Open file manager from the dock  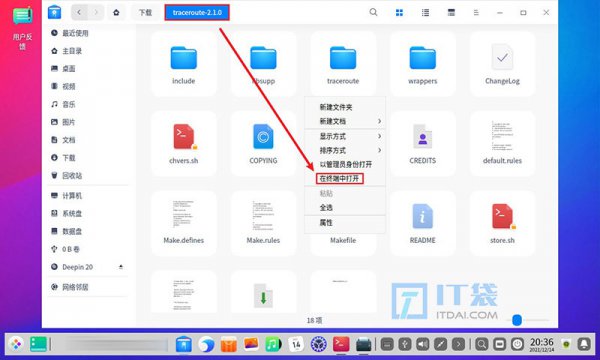[x=184, y=344]
